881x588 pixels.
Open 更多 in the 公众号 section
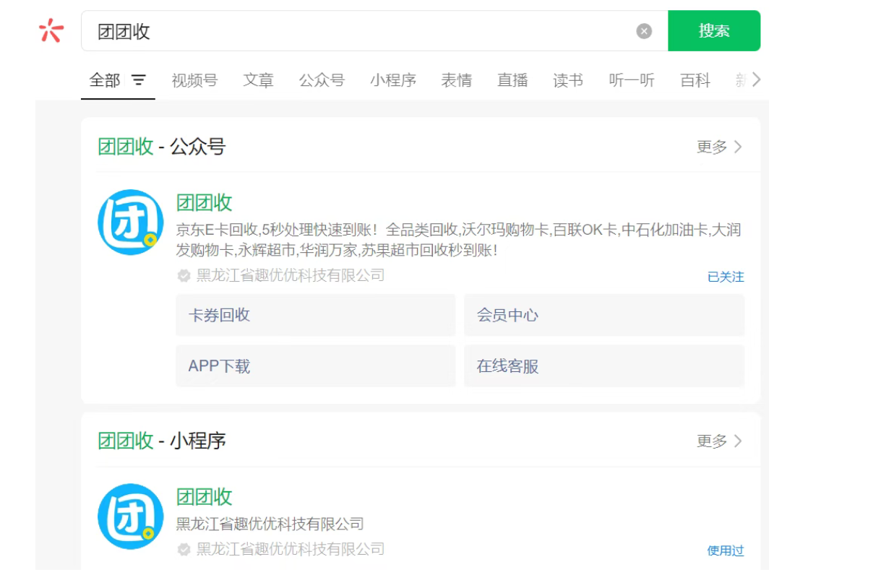719,147
